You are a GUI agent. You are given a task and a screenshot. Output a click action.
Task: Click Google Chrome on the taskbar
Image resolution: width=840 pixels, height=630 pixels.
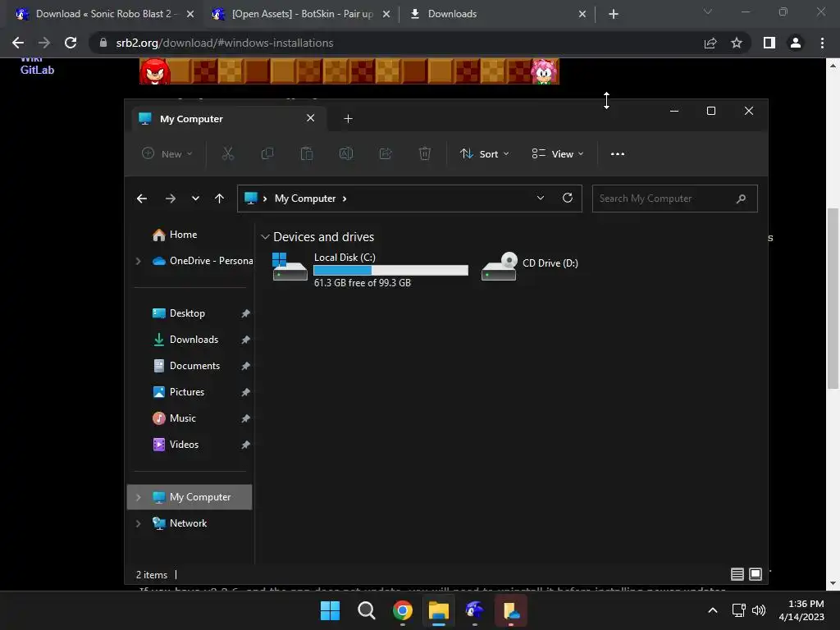pyautogui.click(x=402, y=610)
